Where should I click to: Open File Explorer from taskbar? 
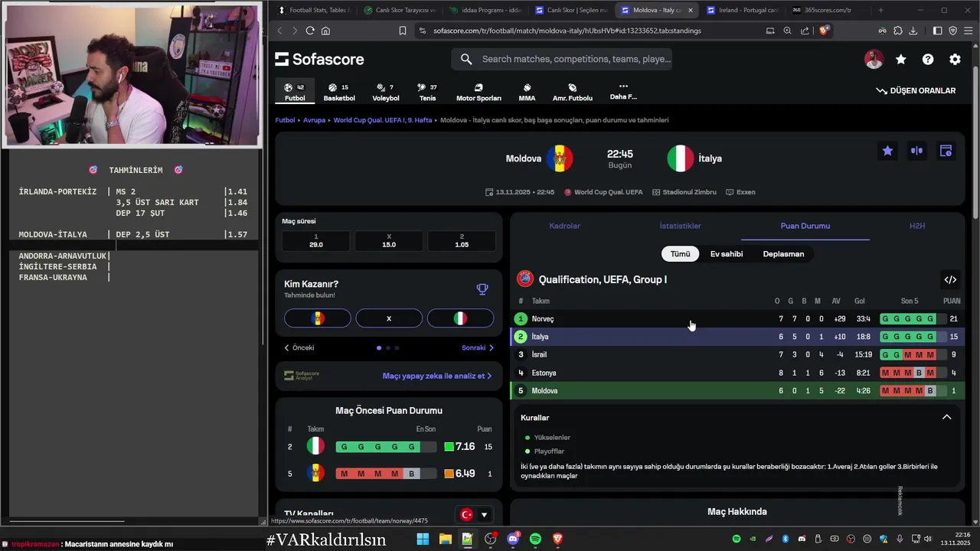(x=445, y=539)
